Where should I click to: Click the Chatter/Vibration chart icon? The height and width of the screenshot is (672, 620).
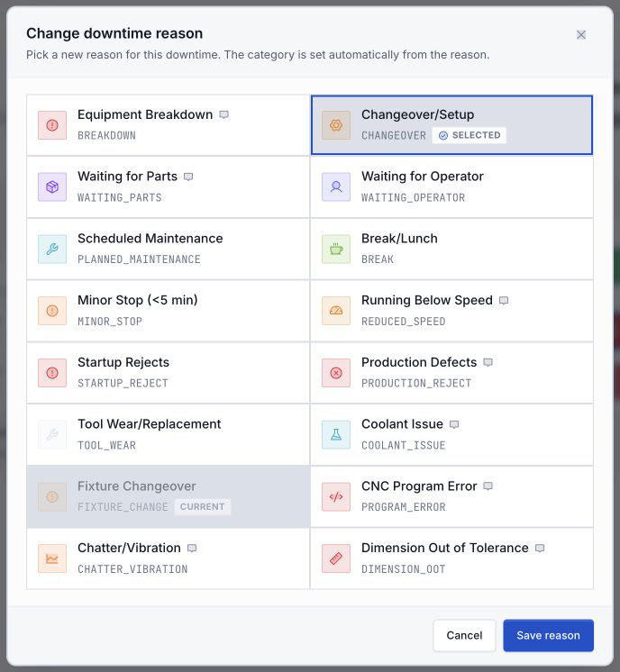(52, 558)
